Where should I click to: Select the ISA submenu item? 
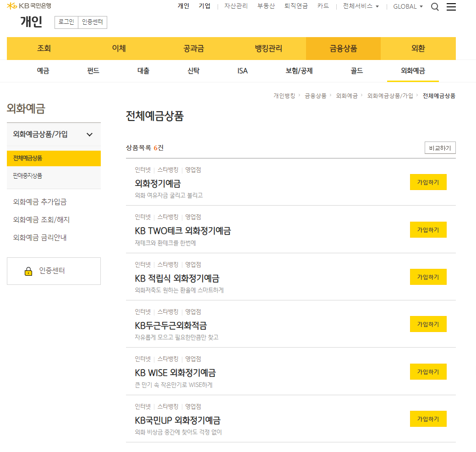[242, 71]
